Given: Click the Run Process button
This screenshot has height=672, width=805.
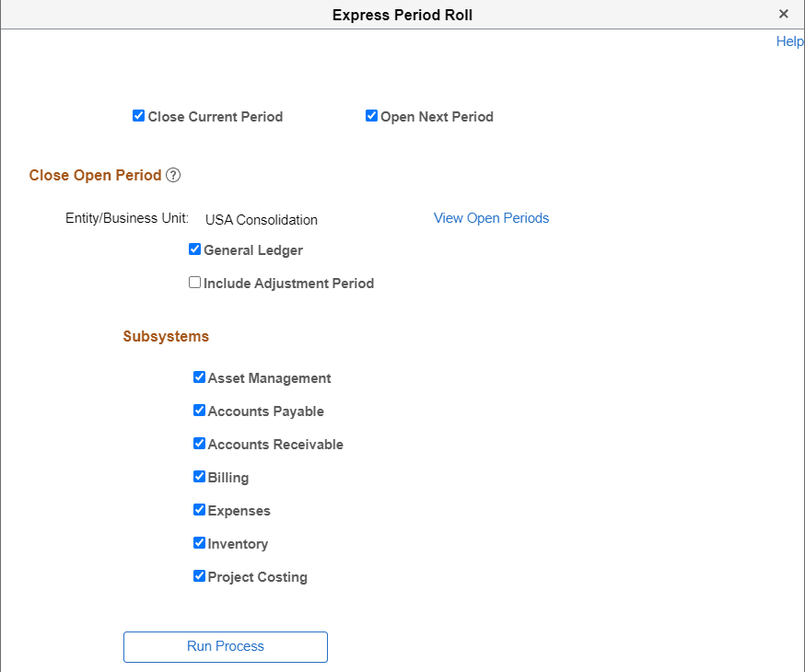Looking at the screenshot, I should click(225, 647).
